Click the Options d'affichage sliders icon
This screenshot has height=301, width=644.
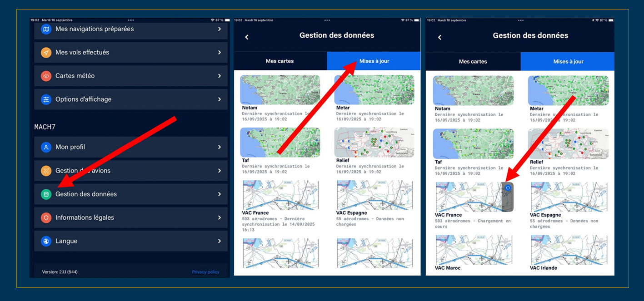[46, 99]
